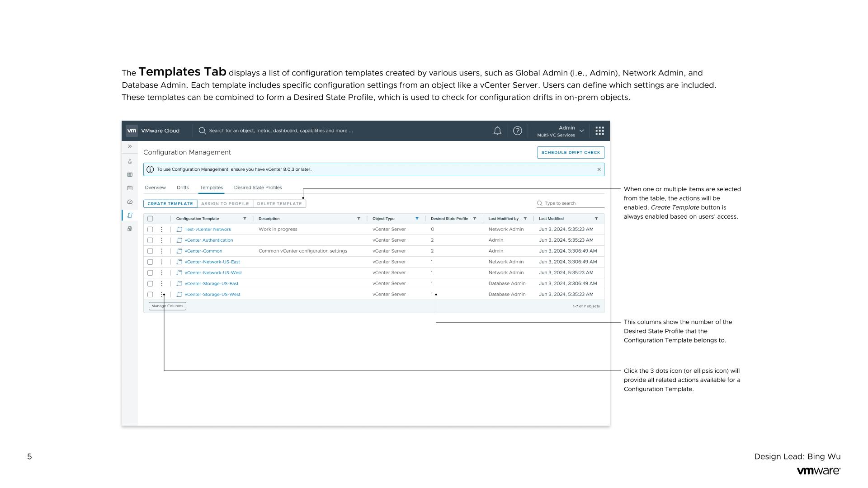The width and height of the screenshot is (868, 488).
Task: Filter the Object Type column
Action: pyautogui.click(x=417, y=219)
